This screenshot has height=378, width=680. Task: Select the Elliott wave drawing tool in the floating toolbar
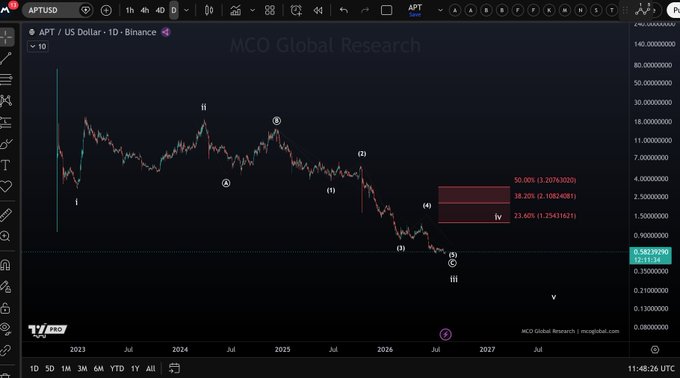click(x=643, y=10)
